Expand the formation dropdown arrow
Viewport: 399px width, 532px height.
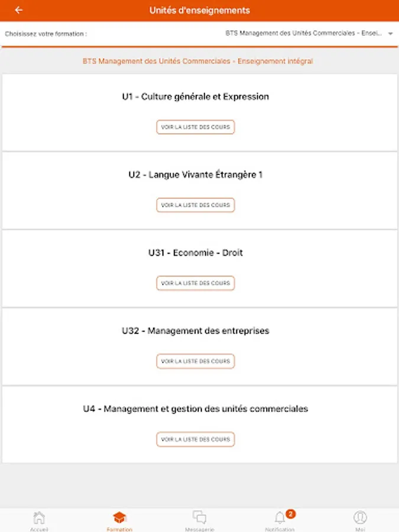[390, 34]
